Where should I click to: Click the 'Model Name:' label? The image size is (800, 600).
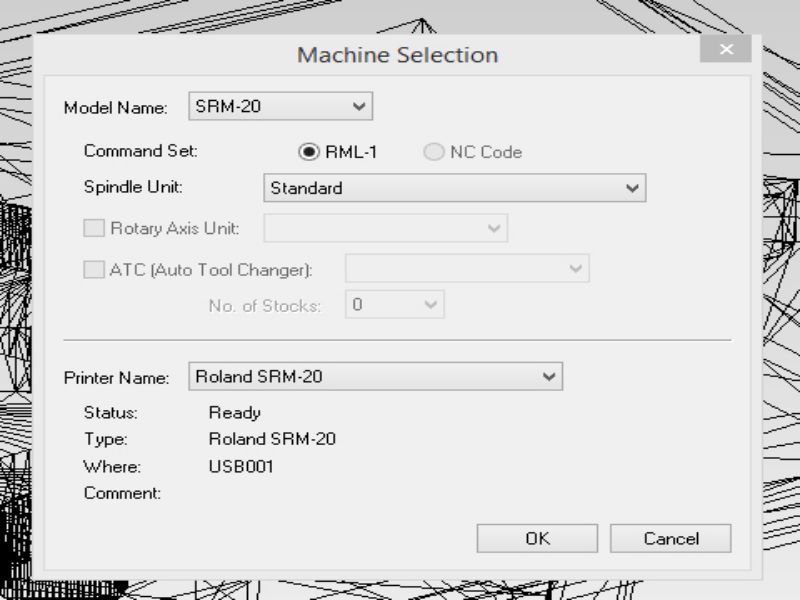point(116,108)
